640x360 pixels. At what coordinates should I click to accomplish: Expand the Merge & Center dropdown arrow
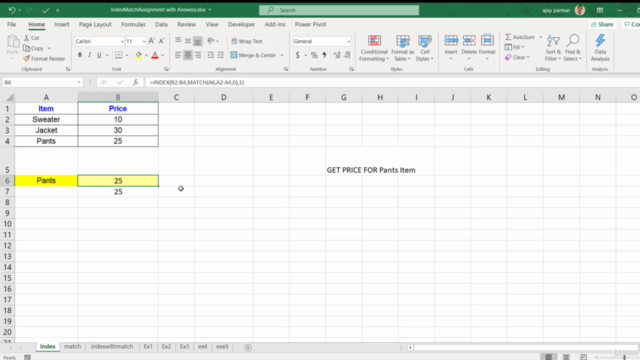(282, 55)
